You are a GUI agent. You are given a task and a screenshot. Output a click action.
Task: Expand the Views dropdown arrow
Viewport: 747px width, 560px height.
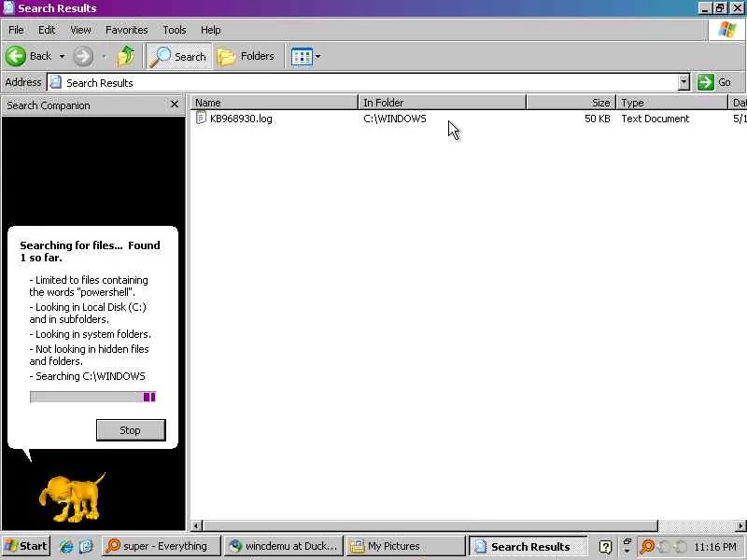[317, 57]
